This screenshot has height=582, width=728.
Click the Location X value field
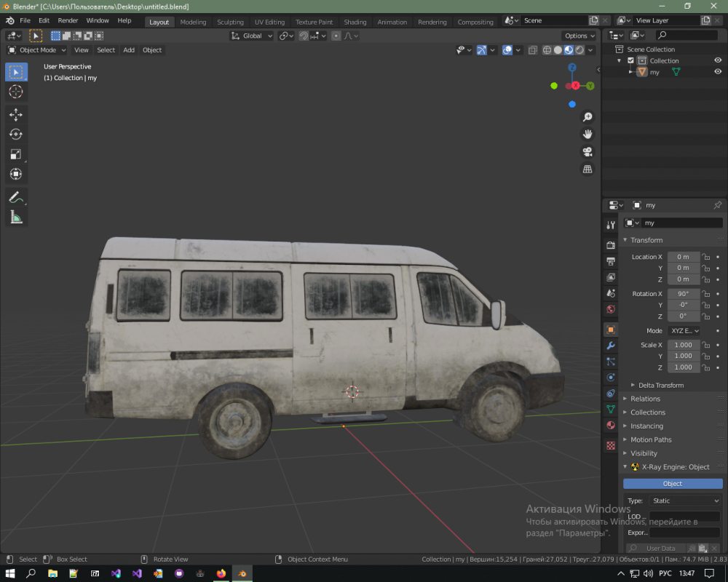click(x=683, y=257)
